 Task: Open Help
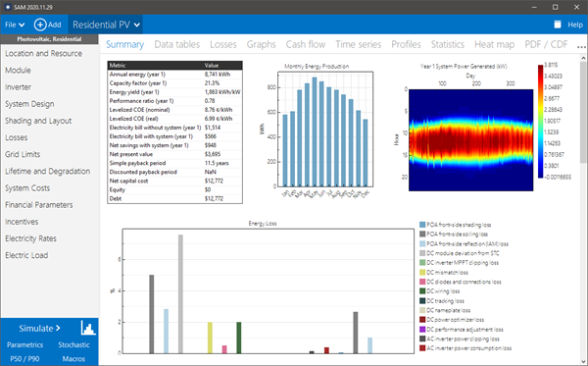pos(575,25)
